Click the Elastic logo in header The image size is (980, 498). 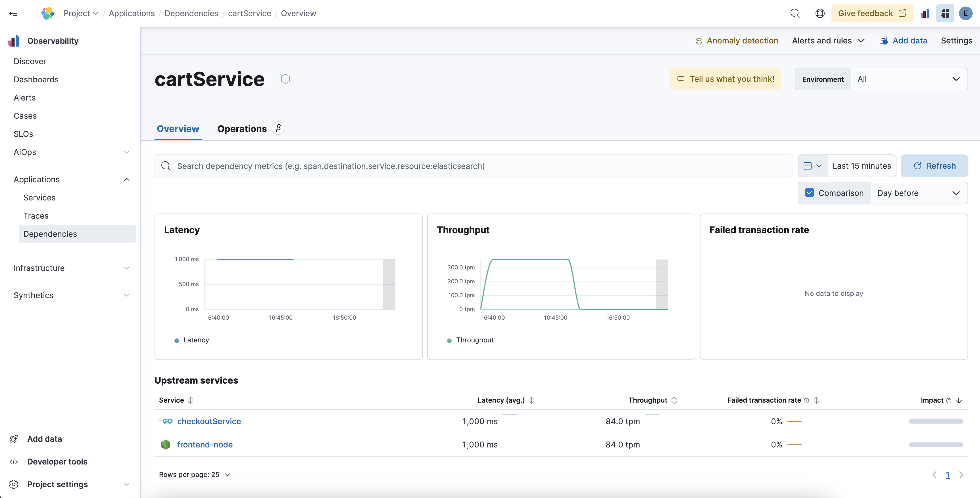point(47,13)
